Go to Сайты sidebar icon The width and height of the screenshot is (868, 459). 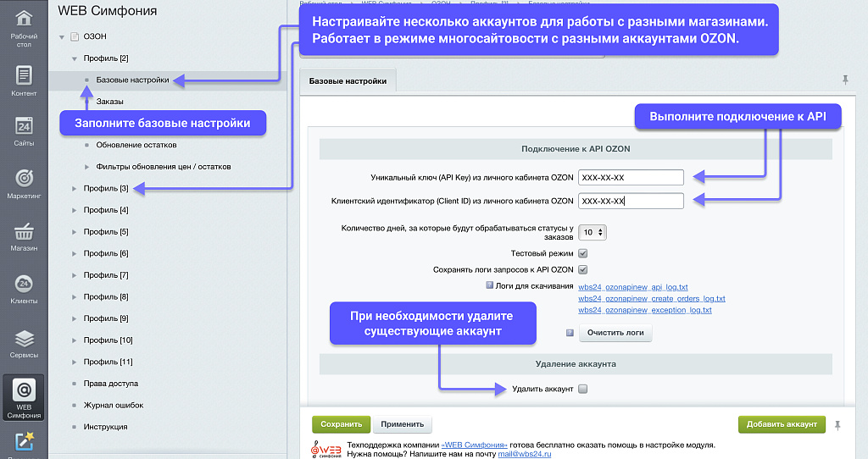tap(24, 131)
